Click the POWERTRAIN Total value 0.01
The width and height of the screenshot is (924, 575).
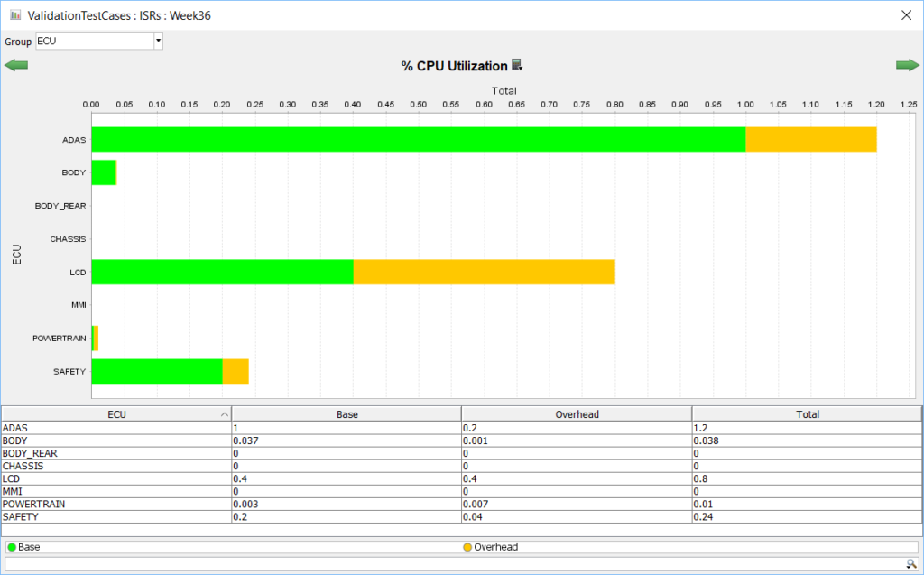point(703,505)
